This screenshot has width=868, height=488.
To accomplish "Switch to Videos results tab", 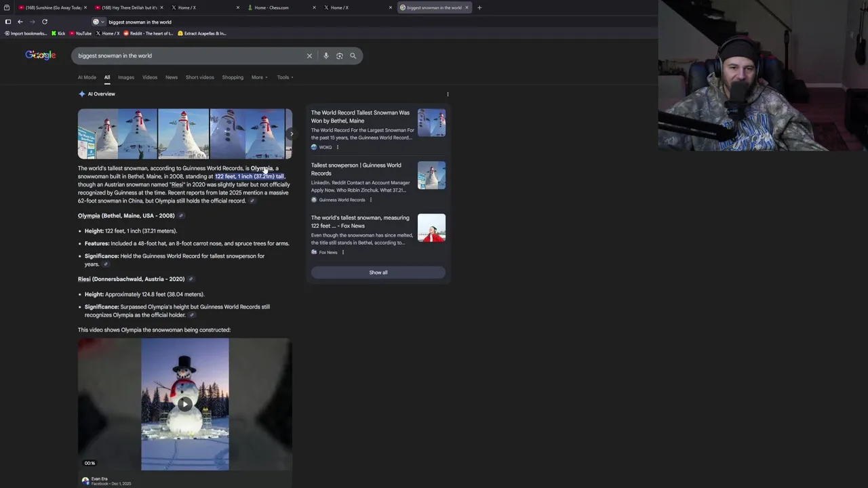I will [150, 77].
